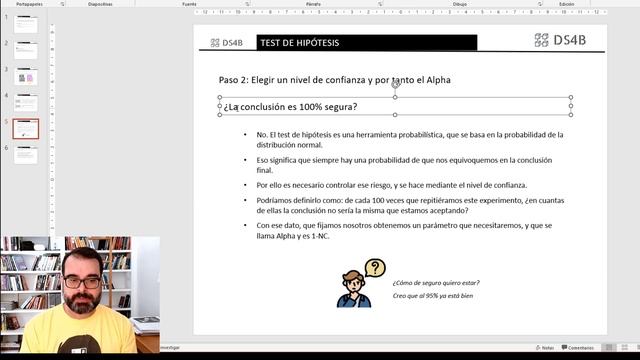640x360 pixels.
Task: Click the bullet starting 'No. El test de hipótesis'
Action: pyautogui.click(x=410, y=140)
